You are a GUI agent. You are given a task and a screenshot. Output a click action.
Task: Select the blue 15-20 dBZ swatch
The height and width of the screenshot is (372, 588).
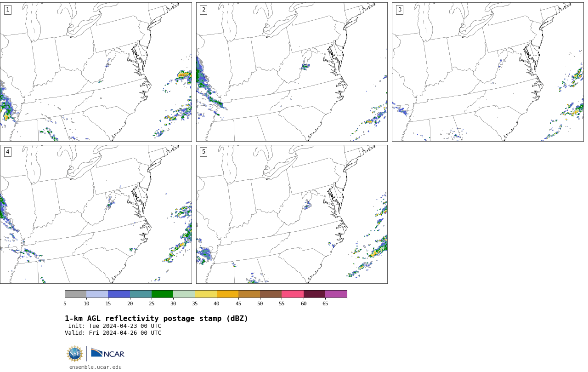click(119, 294)
